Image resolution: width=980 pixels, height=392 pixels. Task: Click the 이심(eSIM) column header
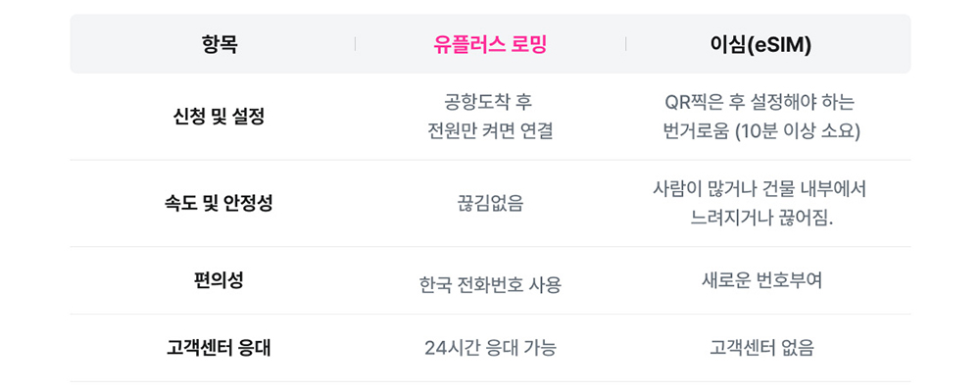coord(760,44)
